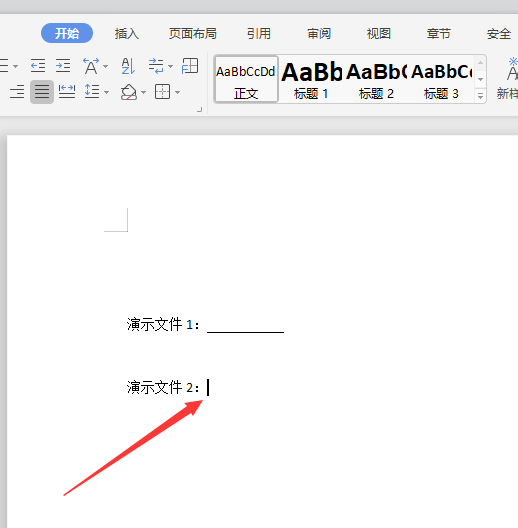
Task: Apply distributed alignment
Action: click(67, 92)
